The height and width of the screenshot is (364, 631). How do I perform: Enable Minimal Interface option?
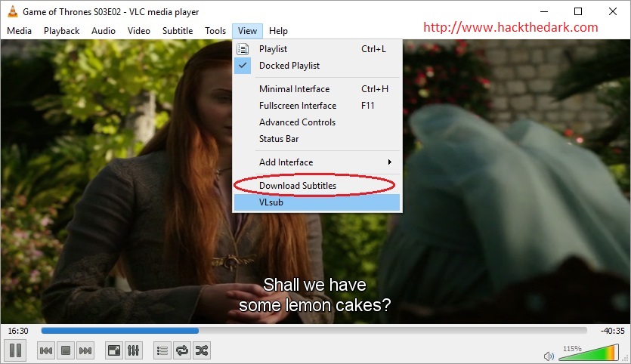[x=317, y=89]
